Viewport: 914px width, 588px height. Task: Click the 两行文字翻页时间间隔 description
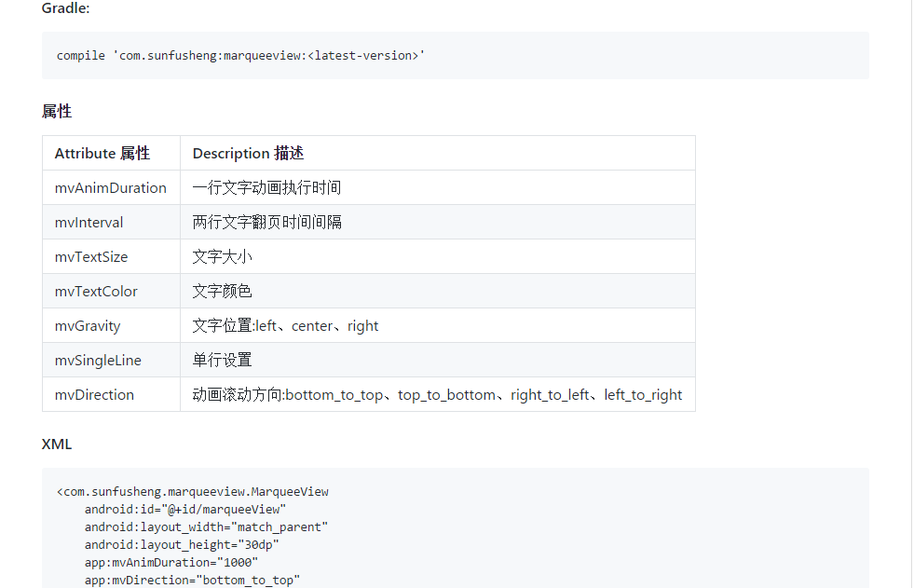click(267, 222)
